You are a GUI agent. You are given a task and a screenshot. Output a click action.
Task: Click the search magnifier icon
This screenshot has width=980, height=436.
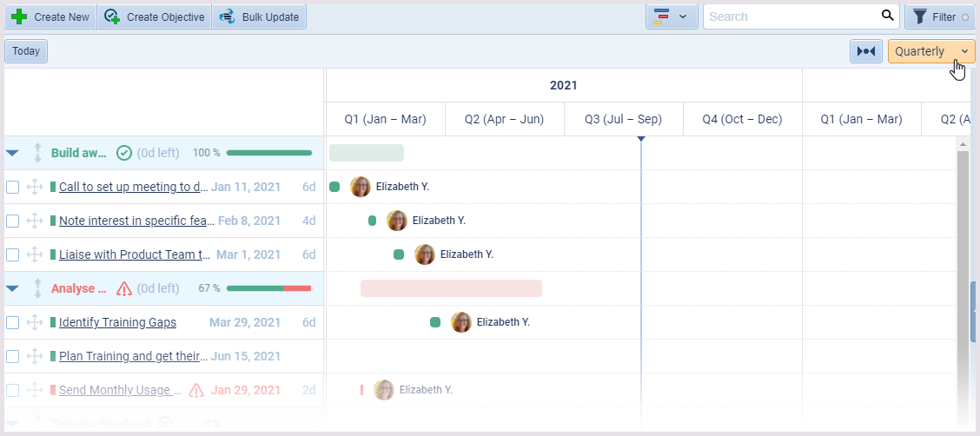[x=887, y=16]
